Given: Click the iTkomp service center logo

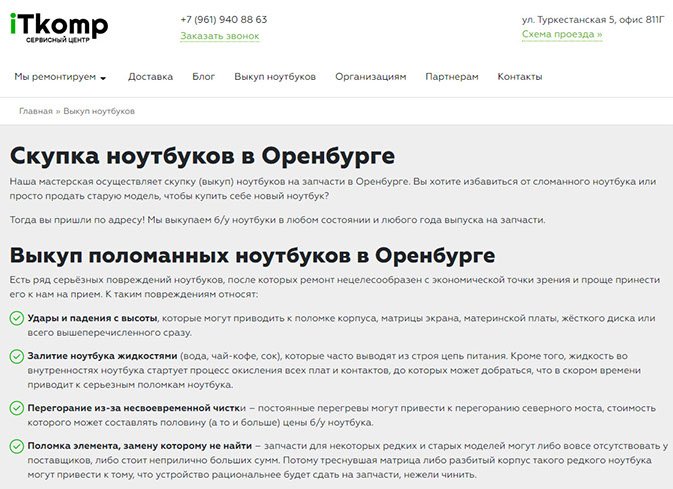Looking at the screenshot, I should click(x=59, y=28).
